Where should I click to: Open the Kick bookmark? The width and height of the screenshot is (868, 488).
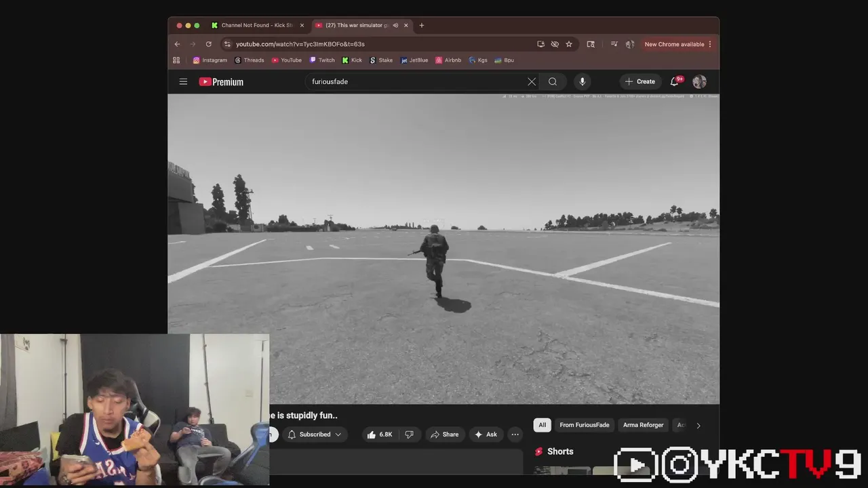[x=352, y=60]
